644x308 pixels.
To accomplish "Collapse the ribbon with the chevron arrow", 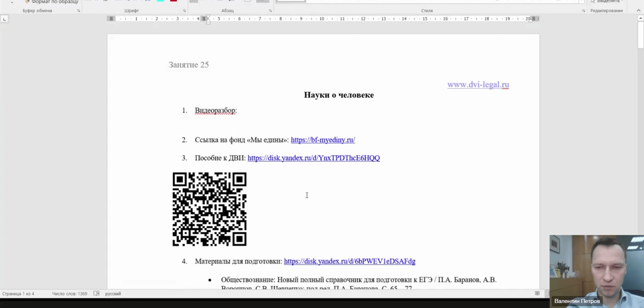I will 638,11.
